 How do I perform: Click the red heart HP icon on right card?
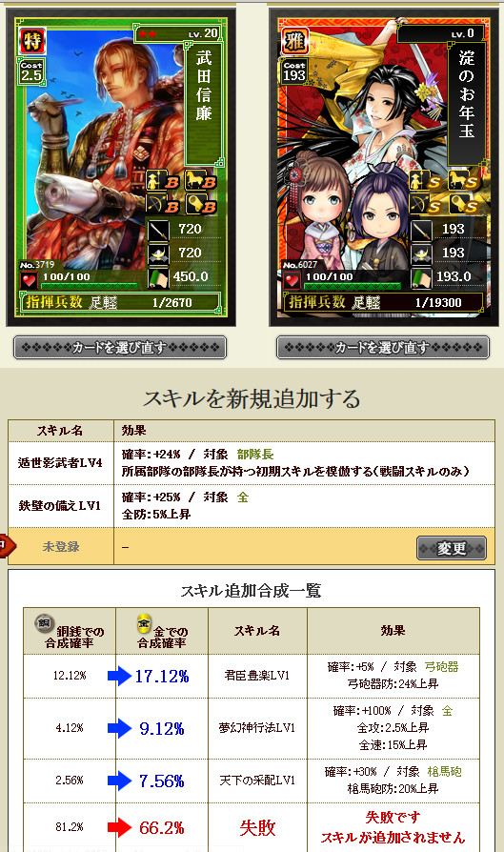tap(292, 281)
